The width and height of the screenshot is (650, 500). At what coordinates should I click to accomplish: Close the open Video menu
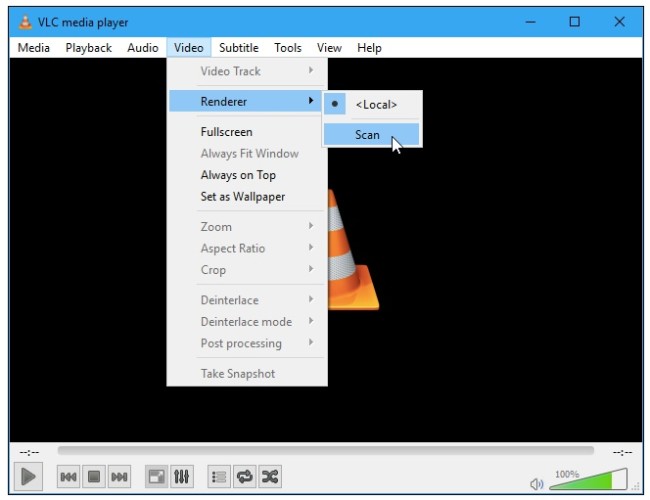click(189, 48)
